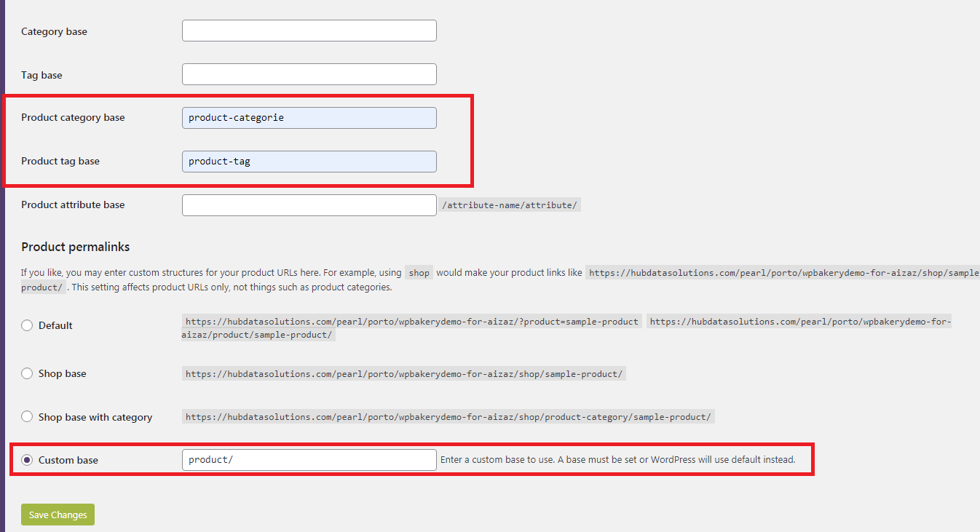Click the Product category base label
This screenshot has height=532, width=980.
(x=73, y=117)
